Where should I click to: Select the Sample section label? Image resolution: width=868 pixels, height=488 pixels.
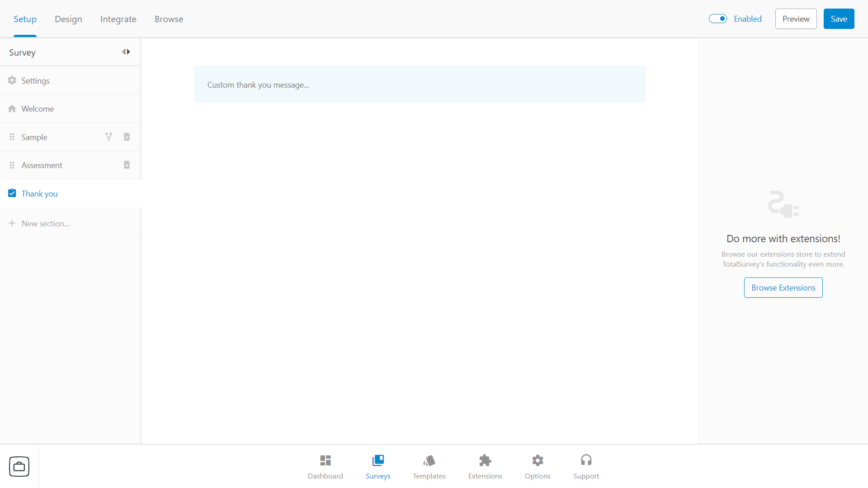pyautogui.click(x=34, y=137)
